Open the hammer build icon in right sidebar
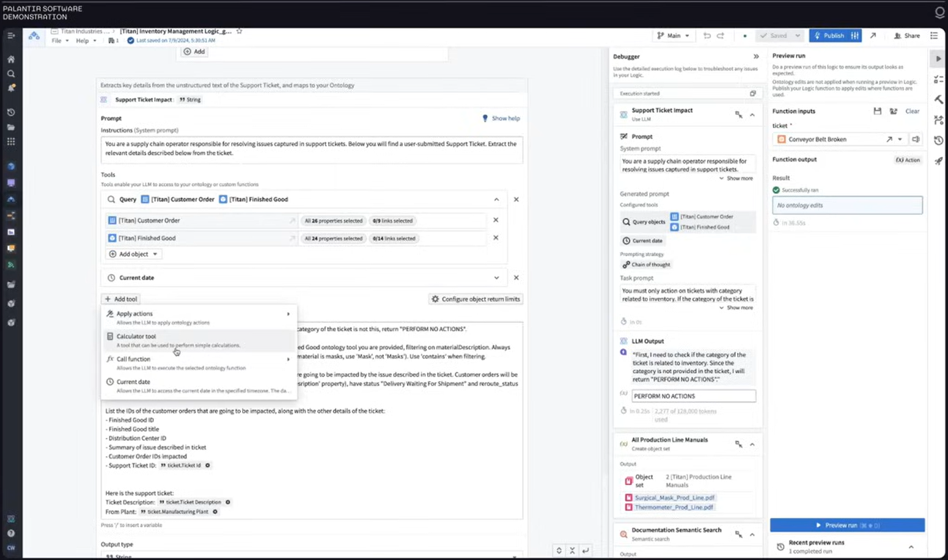The image size is (948, 560). [x=938, y=99]
